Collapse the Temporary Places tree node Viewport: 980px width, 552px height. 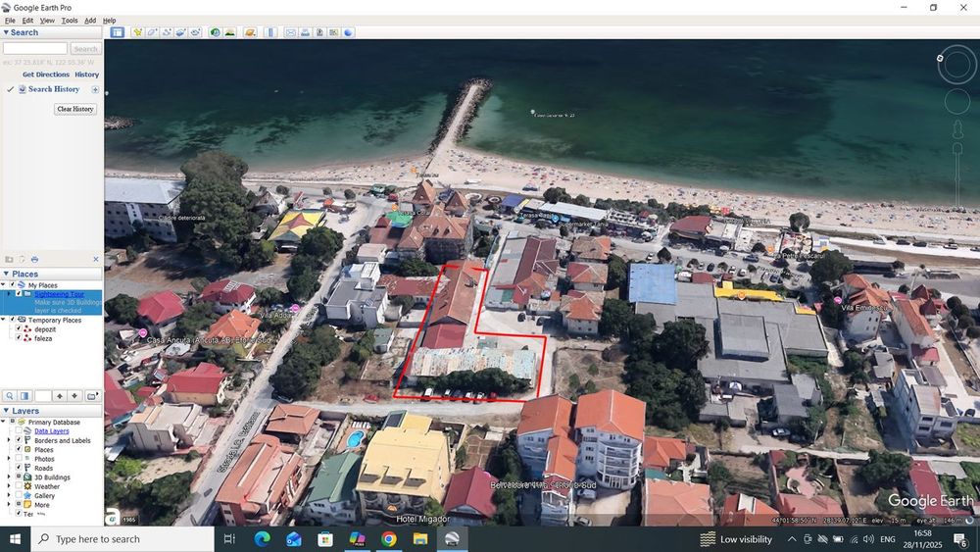pos(4,320)
